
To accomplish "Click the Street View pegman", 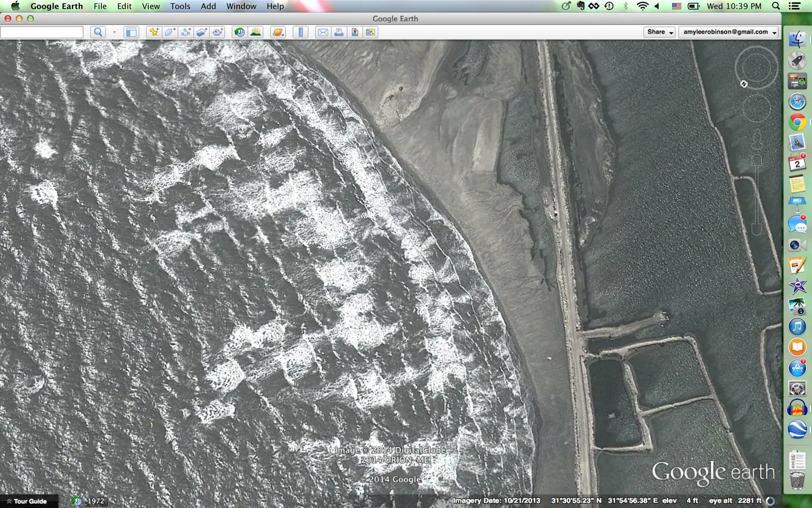I will click(x=756, y=140).
